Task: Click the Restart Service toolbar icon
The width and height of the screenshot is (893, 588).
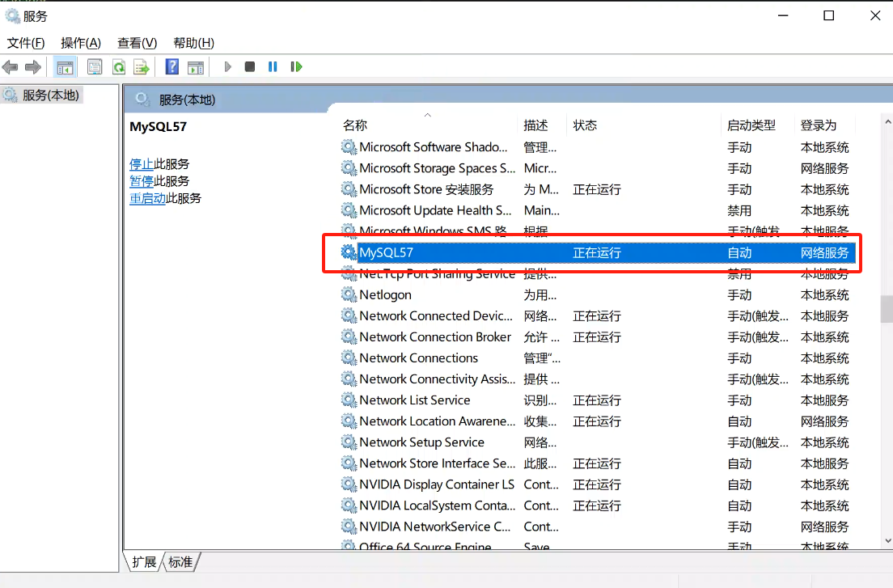Action: [296, 66]
